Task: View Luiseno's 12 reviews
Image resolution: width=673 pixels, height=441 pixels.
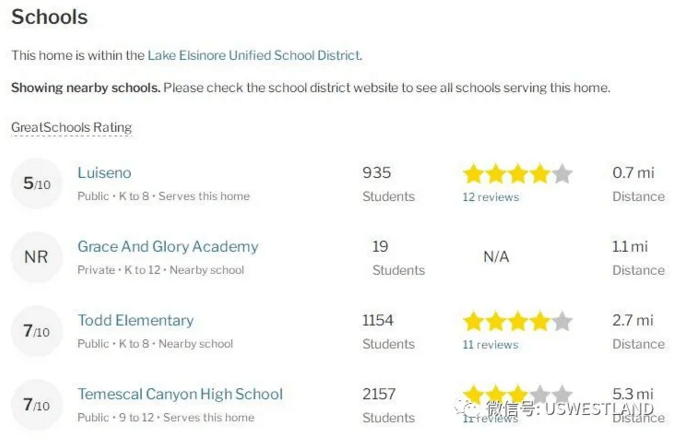Action: click(490, 197)
